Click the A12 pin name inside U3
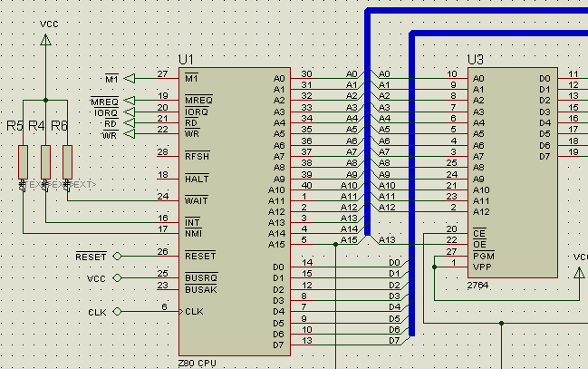588x369 pixels. 481,212
